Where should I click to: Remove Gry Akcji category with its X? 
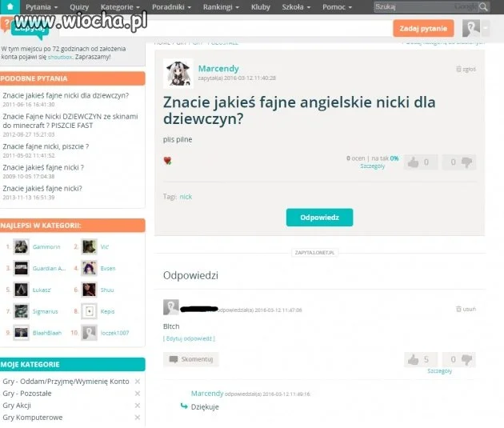pos(138,406)
